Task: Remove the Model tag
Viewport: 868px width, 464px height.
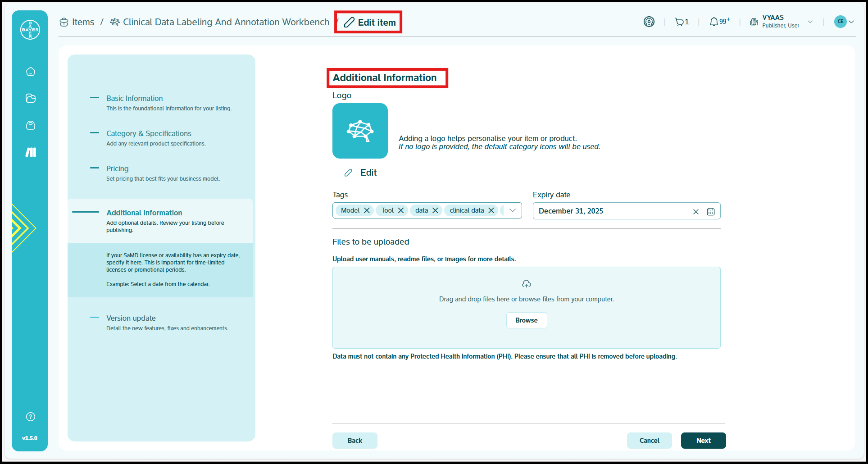Action: point(367,210)
